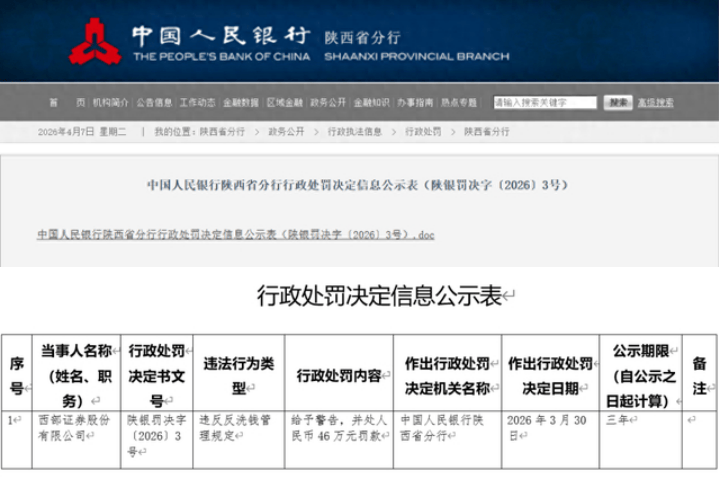719x482 pixels.
Task: Open the 首页 navigation item
Action: pos(67,103)
